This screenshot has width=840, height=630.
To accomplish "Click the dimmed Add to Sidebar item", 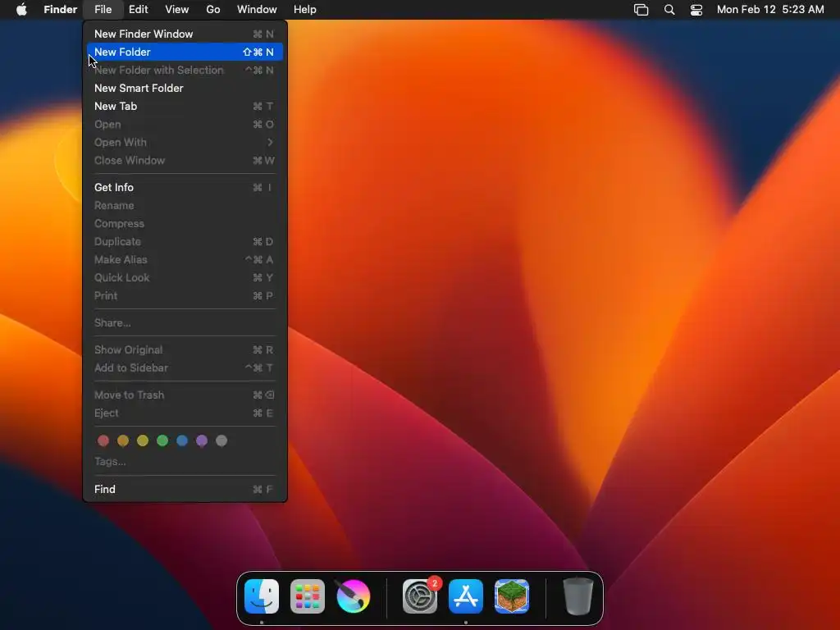I will click(x=185, y=368).
